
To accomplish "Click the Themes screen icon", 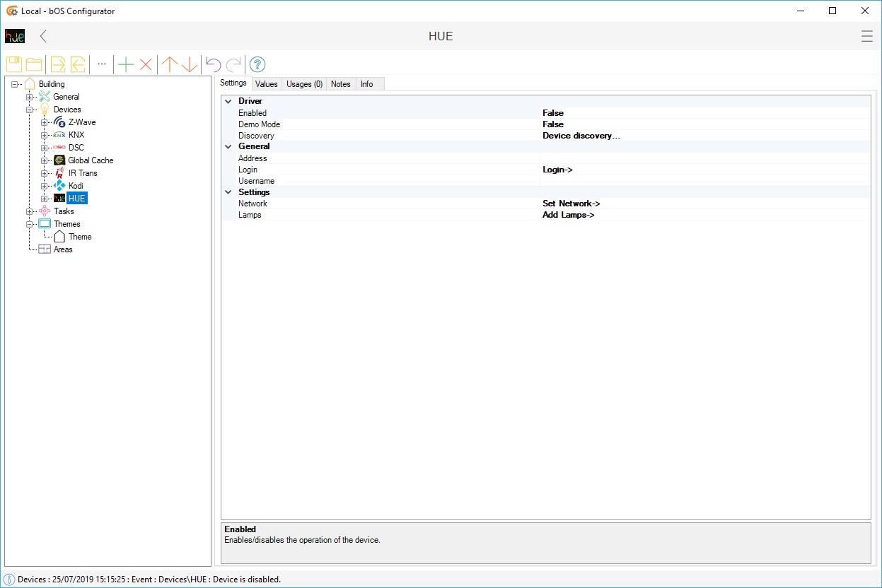I will coord(45,224).
